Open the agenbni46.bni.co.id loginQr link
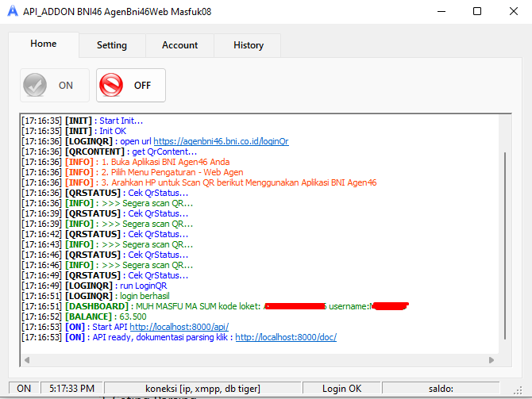Viewport: 532px width, 399px height. [x=221, y=141]
